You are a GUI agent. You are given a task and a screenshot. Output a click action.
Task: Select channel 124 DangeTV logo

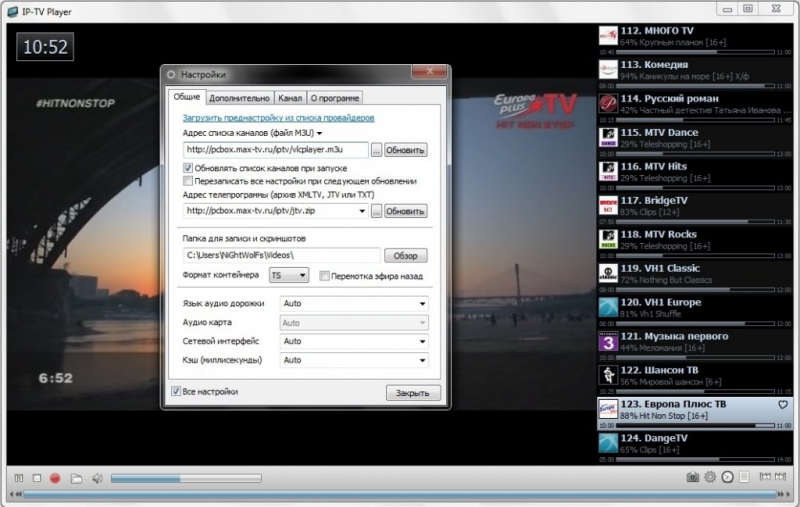tap(608, 443)
